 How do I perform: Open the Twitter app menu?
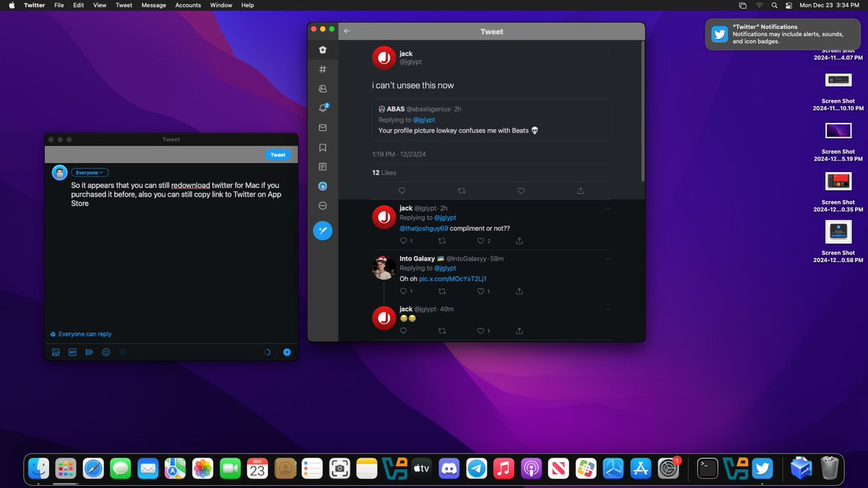click(x=34, y=5)
